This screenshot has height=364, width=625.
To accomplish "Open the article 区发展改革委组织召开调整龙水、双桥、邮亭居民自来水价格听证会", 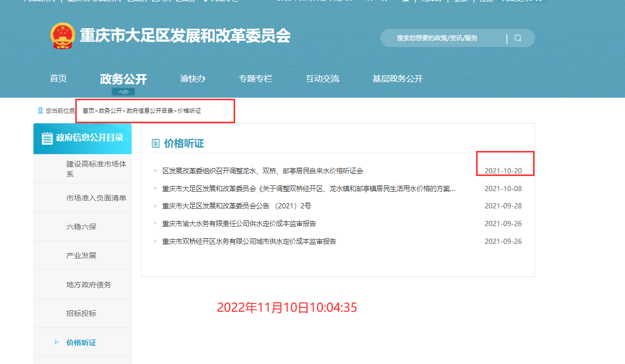I will (x=263, y=171).
